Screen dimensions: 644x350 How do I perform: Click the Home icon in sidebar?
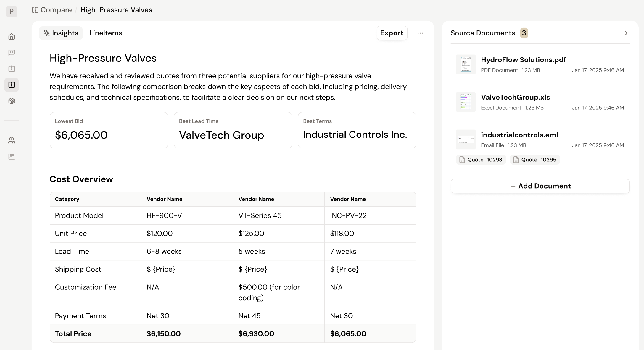12,36
